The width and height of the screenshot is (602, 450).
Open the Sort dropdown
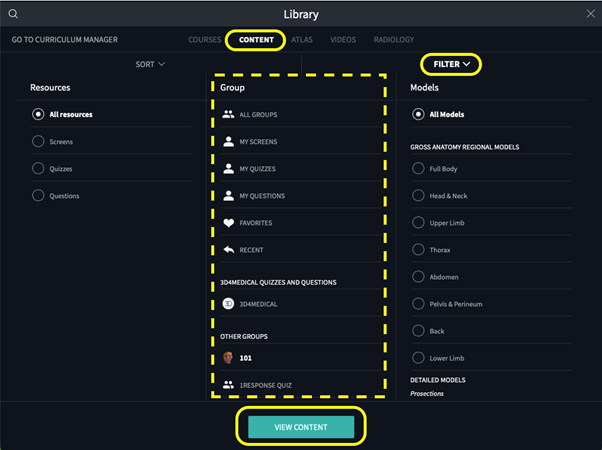150,64
